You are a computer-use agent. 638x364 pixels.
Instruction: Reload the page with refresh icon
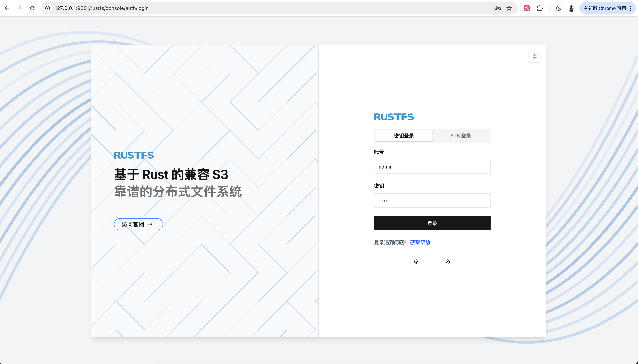click(32, 8)
